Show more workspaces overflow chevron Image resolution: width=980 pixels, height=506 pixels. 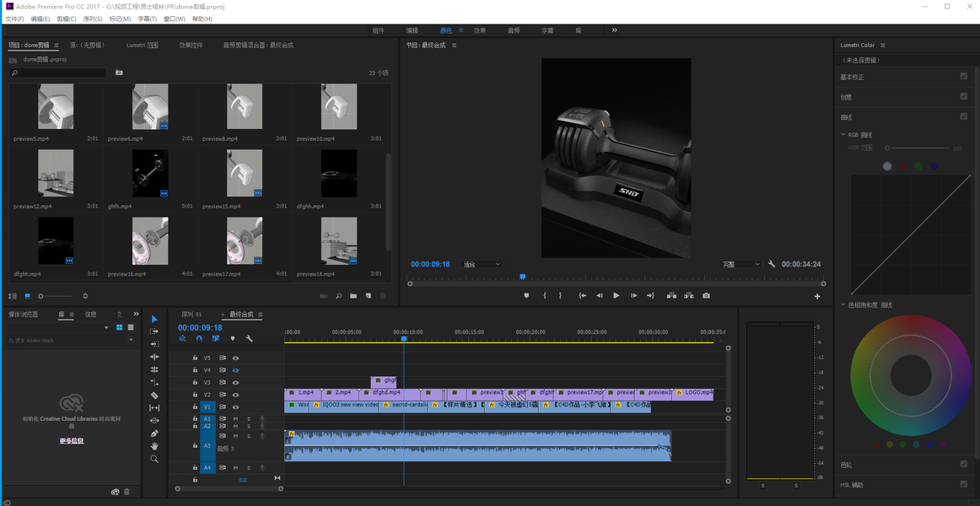(x=614, y=30)
